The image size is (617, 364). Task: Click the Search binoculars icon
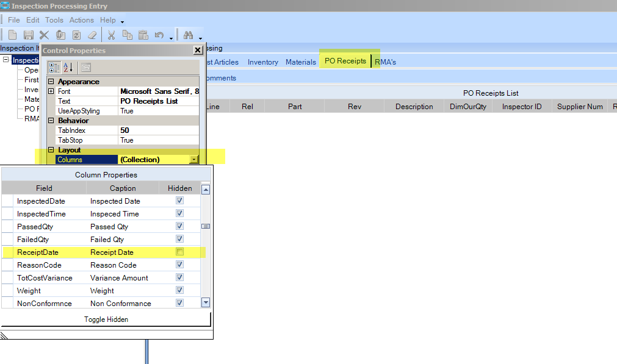pos(188,35)
